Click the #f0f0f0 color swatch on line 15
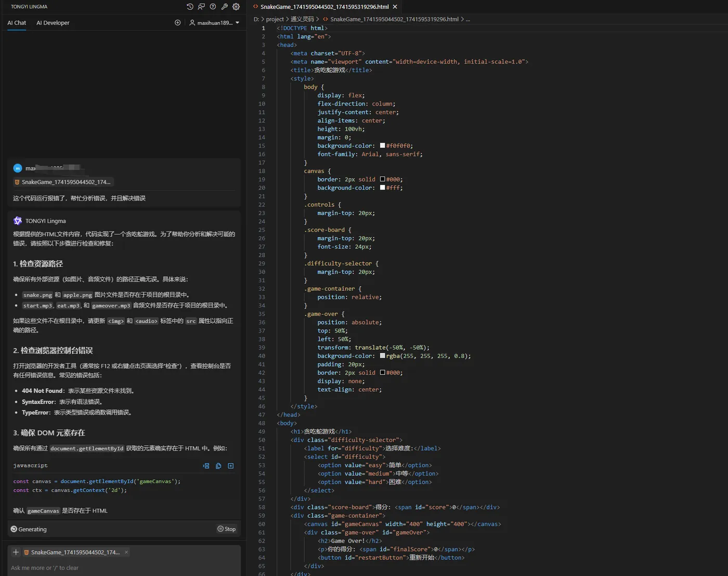This screenshot has width=728, height=576. coord(383,146)
